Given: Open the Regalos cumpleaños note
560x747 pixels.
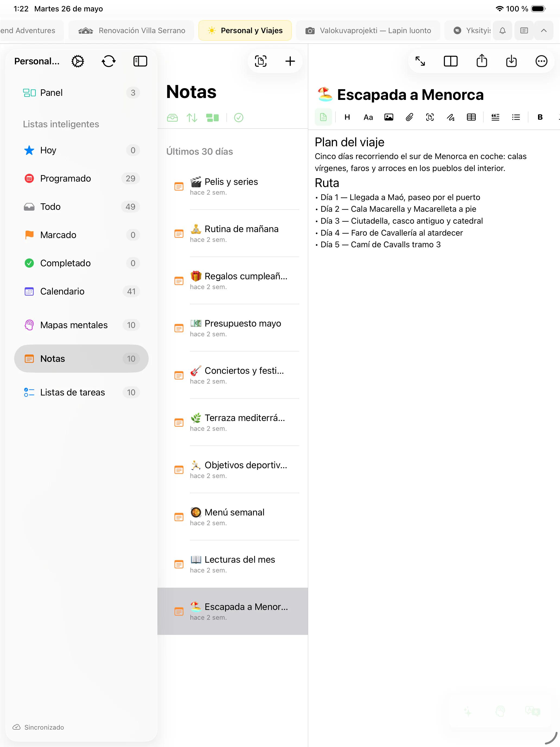Looking at the screenshot, I should point(233,281).
